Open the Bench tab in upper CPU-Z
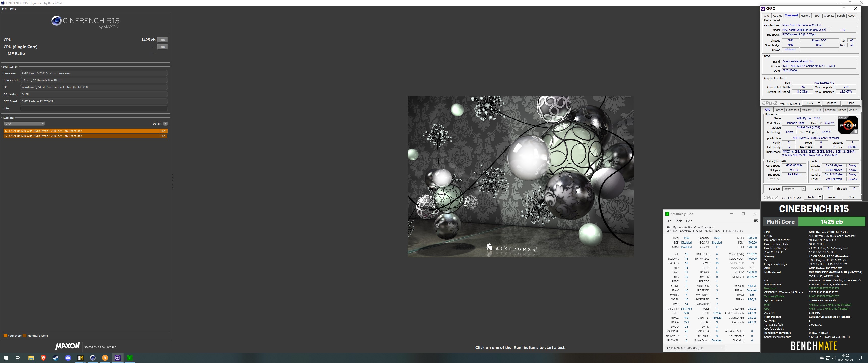Screen dimensions: 868x363 pos(841,16)
